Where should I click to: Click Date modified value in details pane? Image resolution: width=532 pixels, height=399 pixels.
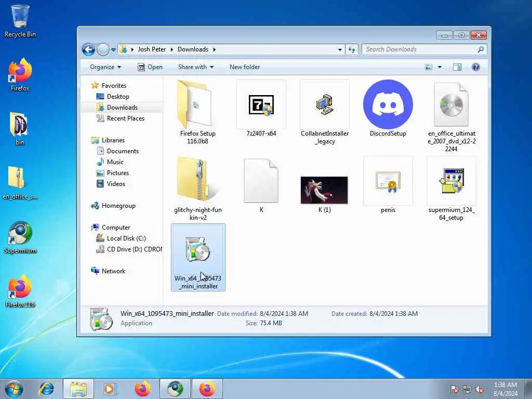pos(284,313)
